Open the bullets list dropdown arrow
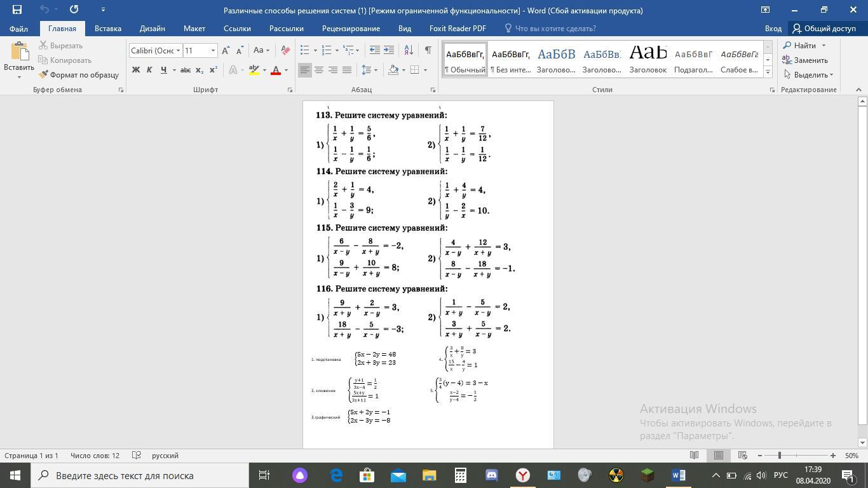This screenshot has height=488, width=868. tap(315, 50)
